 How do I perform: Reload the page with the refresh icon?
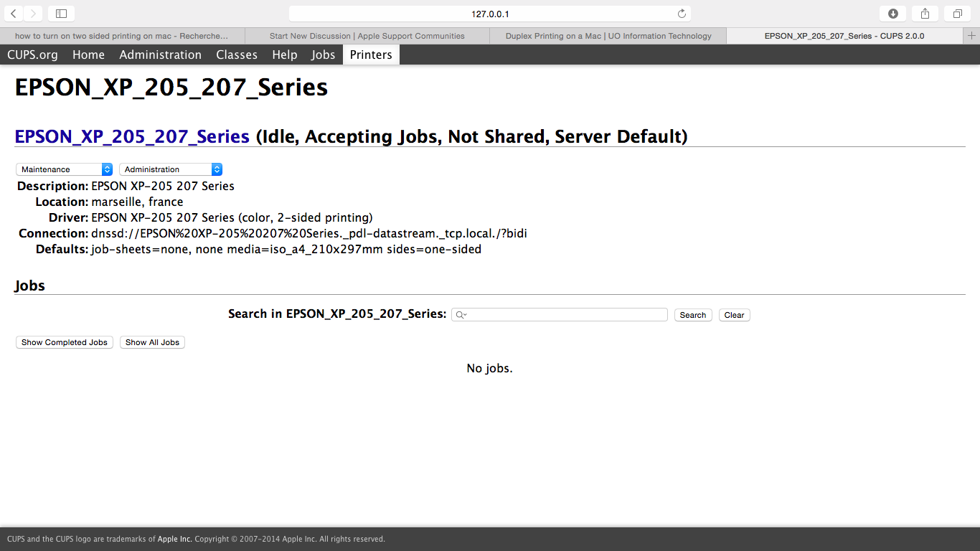click(682, 14)
